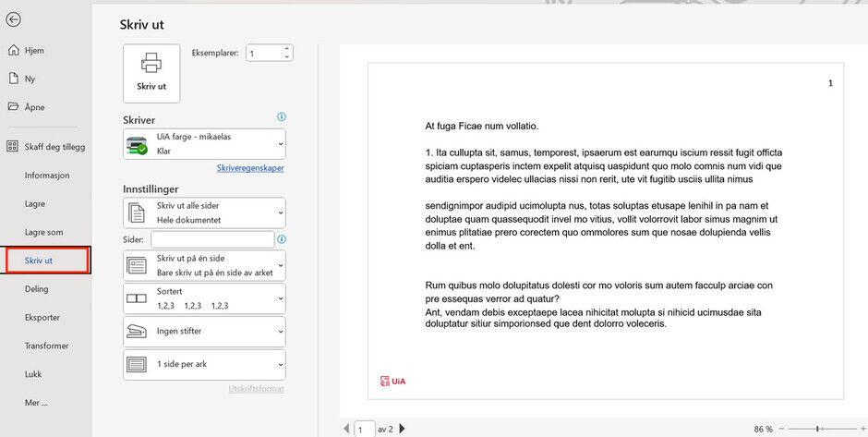
Task: Click the Sider page range field
Action: (x=212, y=239)
